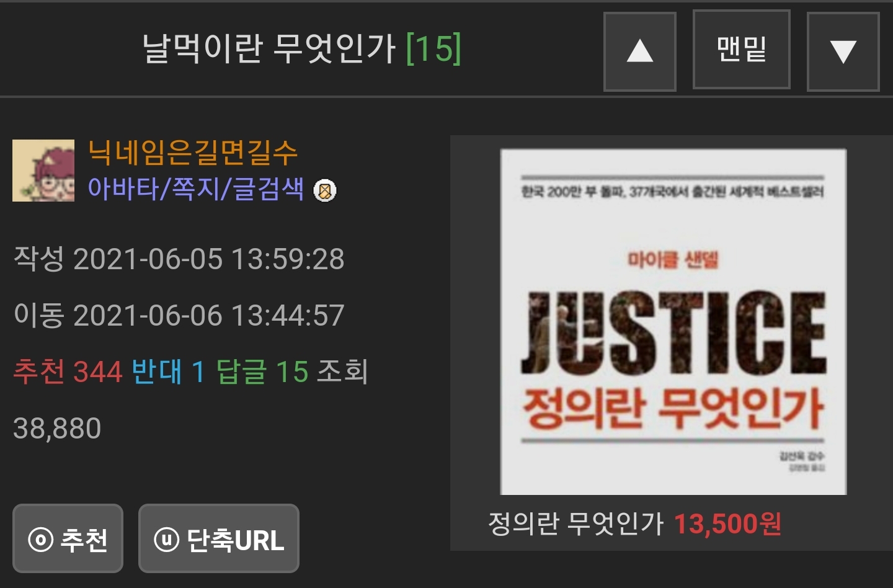Image resolution: width=893 pixels, height=588 pixels.
Task: Jump to previous post with up arrow
Action: tap(639, 51)
